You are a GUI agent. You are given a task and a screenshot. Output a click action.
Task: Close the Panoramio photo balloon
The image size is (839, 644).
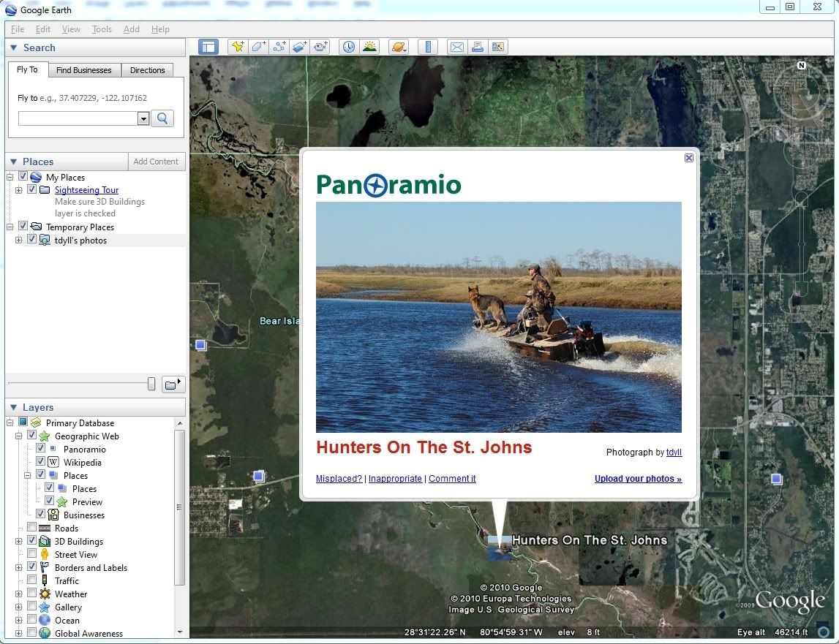tap(688, 158)
